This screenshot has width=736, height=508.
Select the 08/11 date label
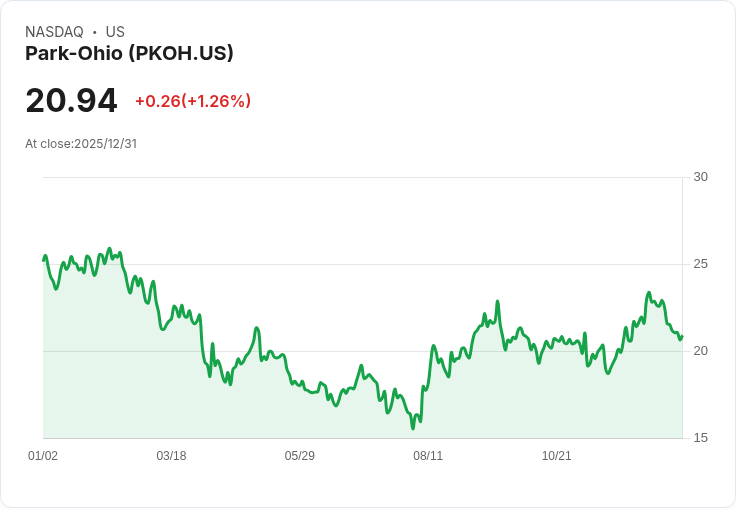pos(428,456)
